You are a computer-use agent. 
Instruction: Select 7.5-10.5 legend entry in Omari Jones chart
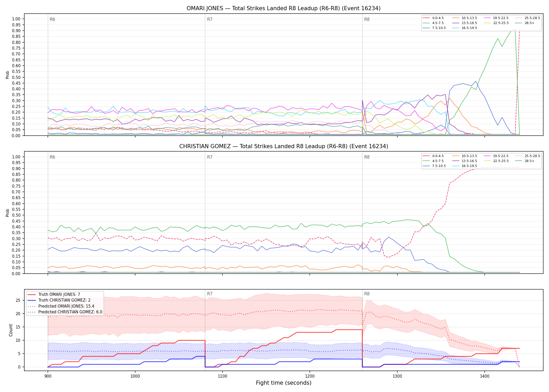coord(435,28)
